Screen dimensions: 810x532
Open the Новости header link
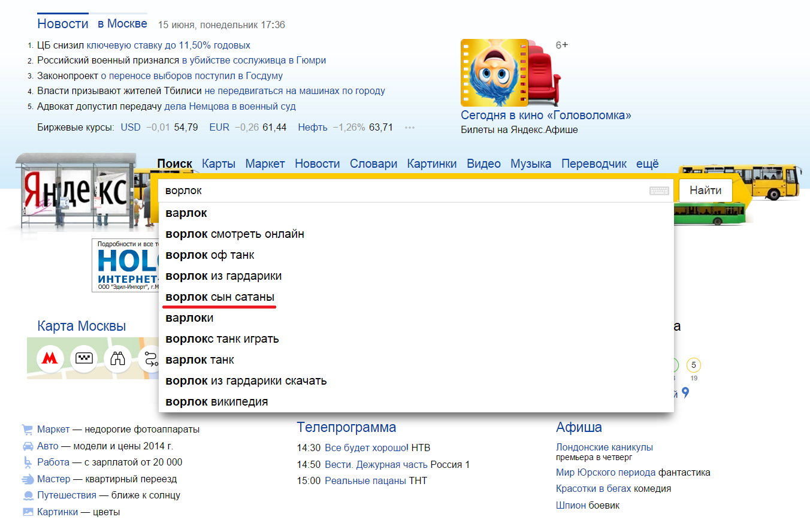click(x=62, y=24)
